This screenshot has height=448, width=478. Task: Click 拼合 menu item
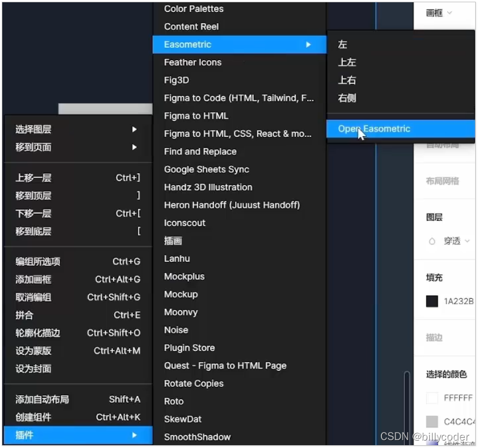pyautogui.click(x=78, y=315)
